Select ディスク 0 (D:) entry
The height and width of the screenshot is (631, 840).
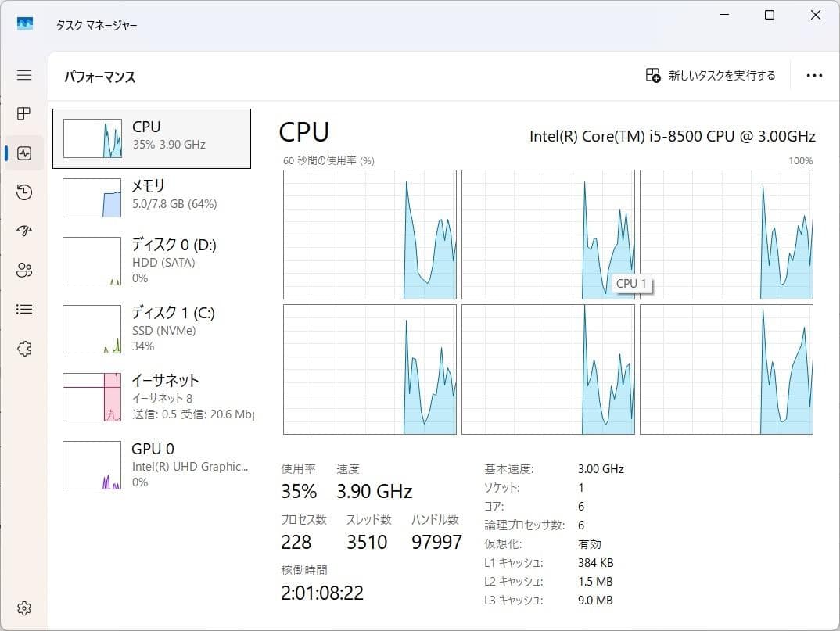point(151,260)
